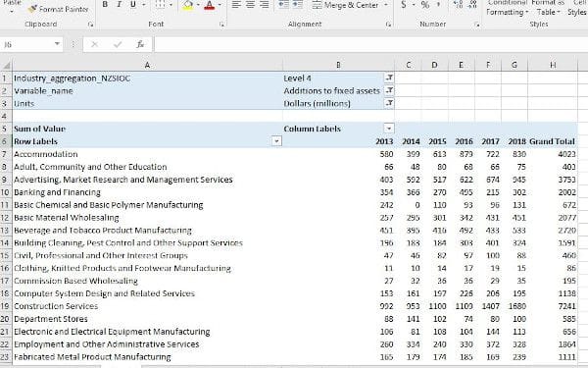Select column A header
Viewport: 588px width, 368px height.
[x=147, y=65]
